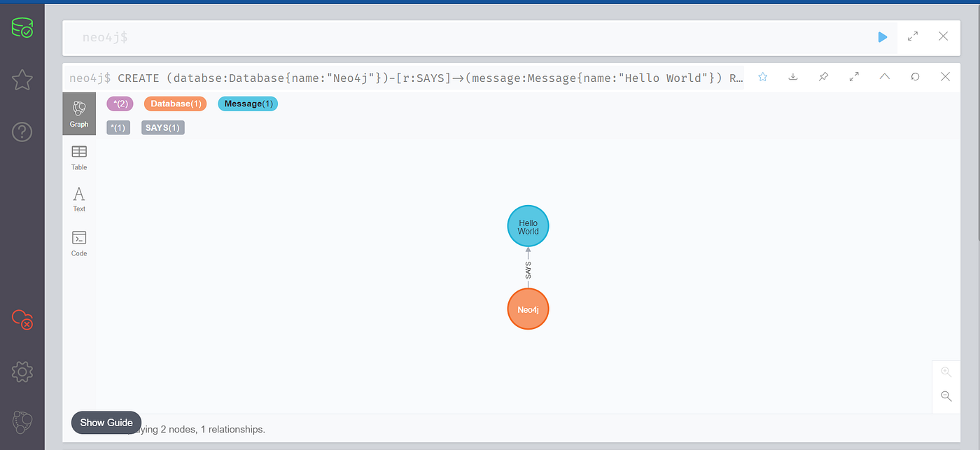Toggle the favorite star on the result frame
The height and width of the screenshot is (450, 980).
(x=762, y=77)
